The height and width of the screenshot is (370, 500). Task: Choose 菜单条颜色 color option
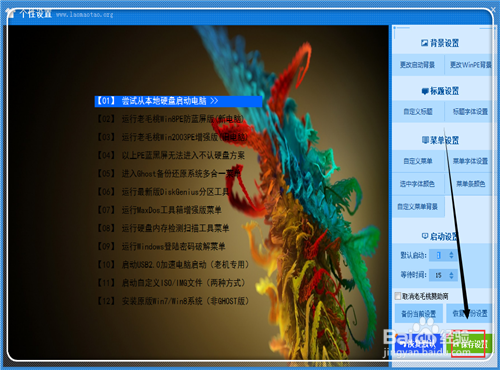[x=470, y=184]
